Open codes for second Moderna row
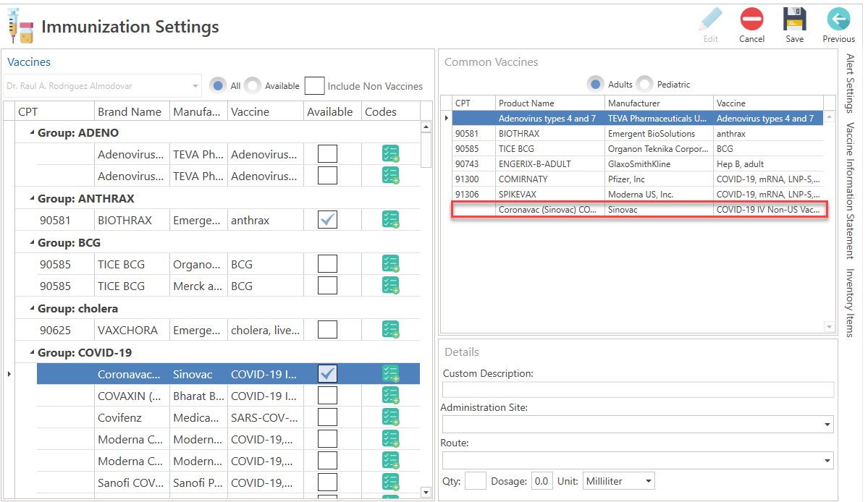The width and height of the screenshot is (868, 502). pyautogui.click(x=391, y=461)
